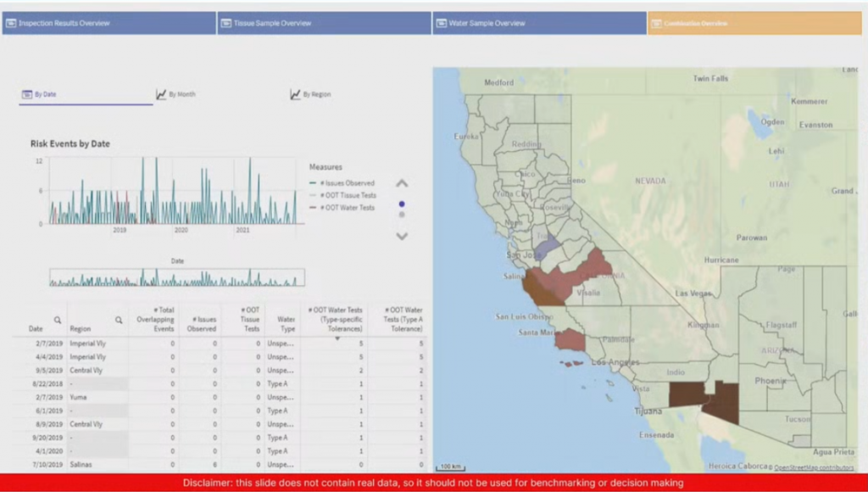Click the # OOT Tissue Tests column header
This screenshot has height=492, width=868.
(249, 319)
